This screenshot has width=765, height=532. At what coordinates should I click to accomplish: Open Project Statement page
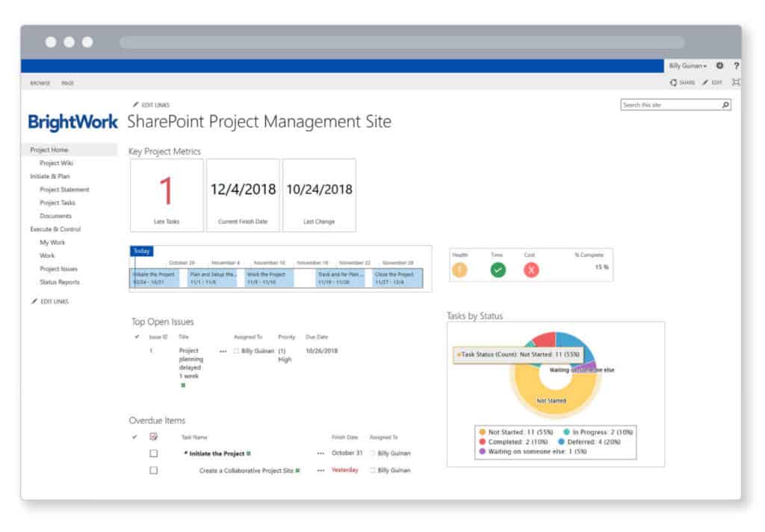coord(64,189)
